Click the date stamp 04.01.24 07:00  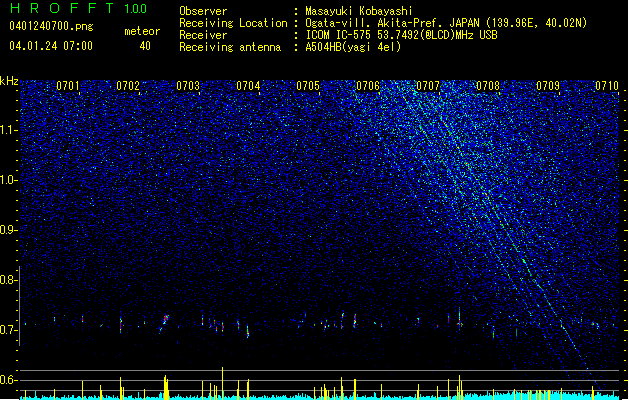(x=51, y=46)
